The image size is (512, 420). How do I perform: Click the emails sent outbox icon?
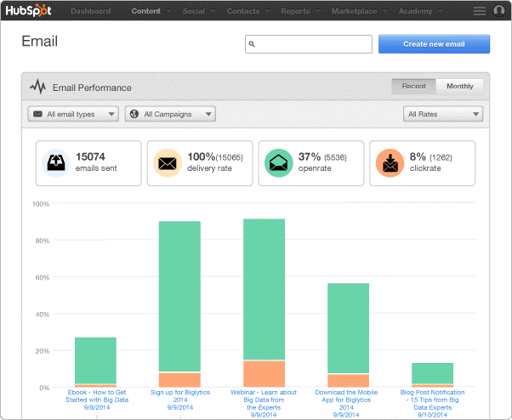(56, 163)
